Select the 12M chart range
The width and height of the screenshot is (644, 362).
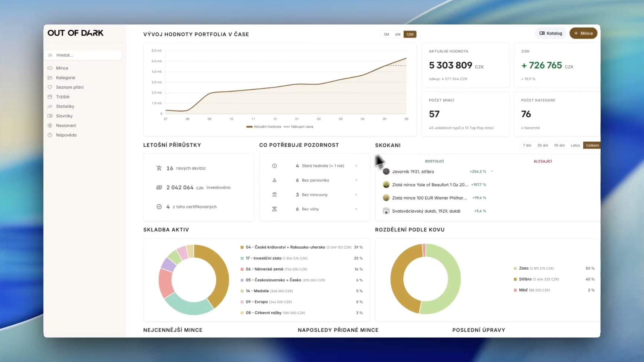coord(410,34)
